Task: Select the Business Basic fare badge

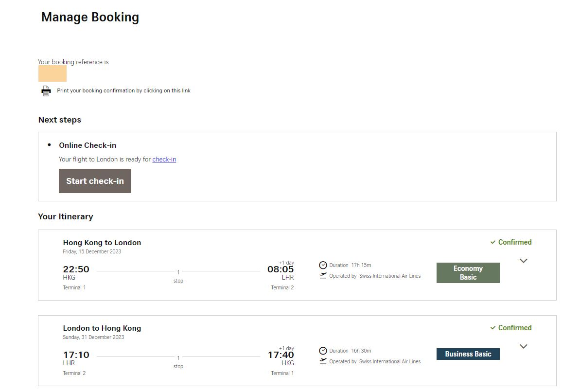Action: click(468, 354)
